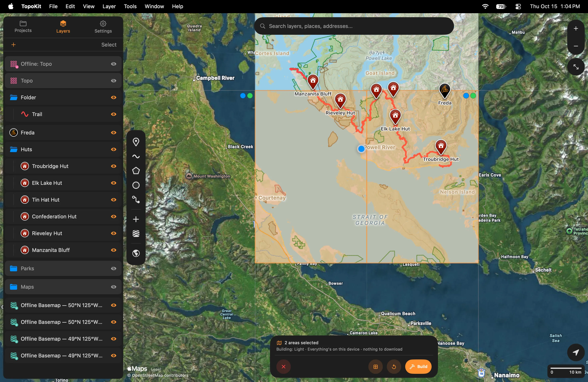Choose the freehand track drawing tool
588x382 pixels.
(x=136, y=157)
